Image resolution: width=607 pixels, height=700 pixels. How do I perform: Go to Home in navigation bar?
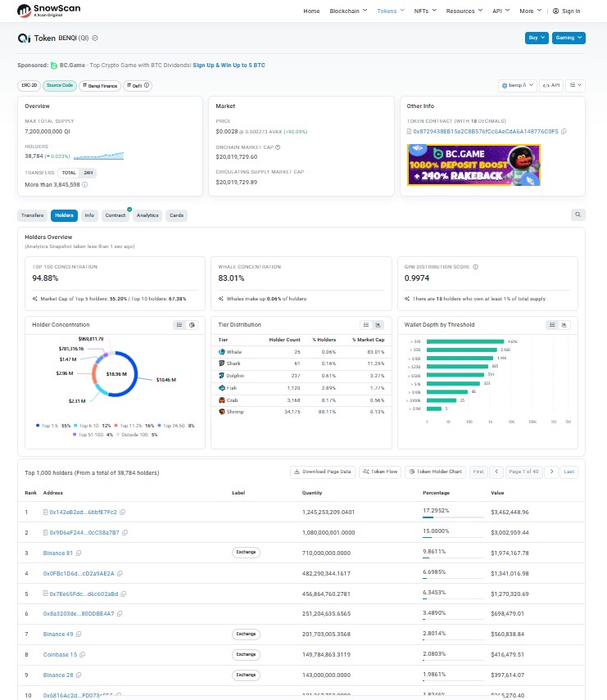311,11
